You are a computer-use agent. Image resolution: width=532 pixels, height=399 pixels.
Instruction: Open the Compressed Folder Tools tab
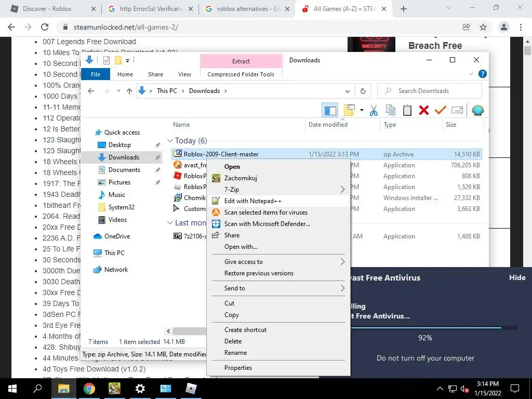click(x=241, y=74)
